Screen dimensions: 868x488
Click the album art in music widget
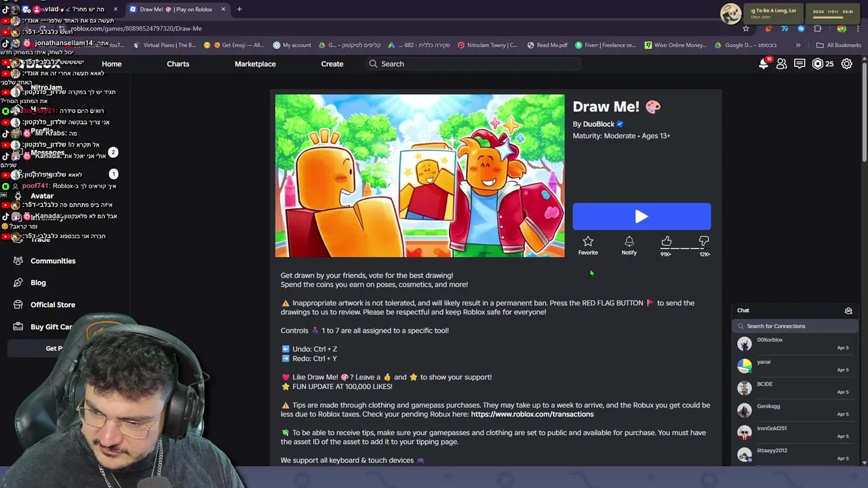(730, 14)
